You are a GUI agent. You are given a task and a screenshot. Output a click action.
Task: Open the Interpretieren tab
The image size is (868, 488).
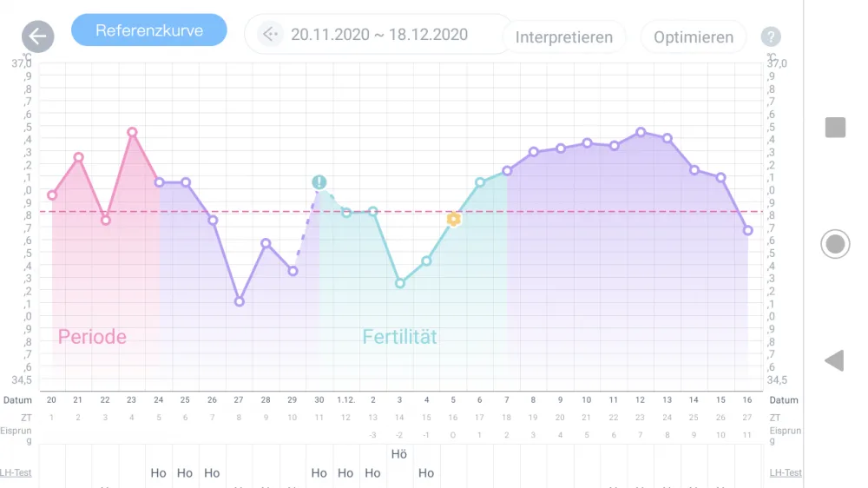[x=564, y=37]
